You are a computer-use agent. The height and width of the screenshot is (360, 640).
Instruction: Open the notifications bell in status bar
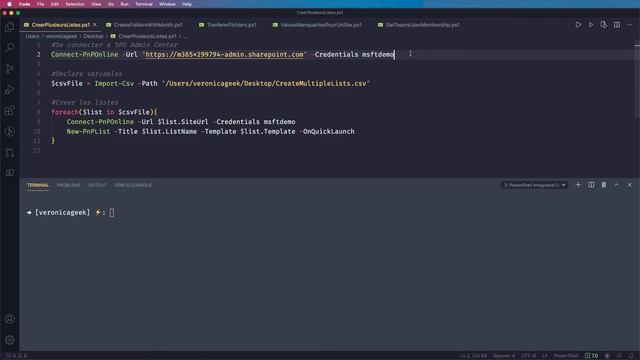coord(632,356)
